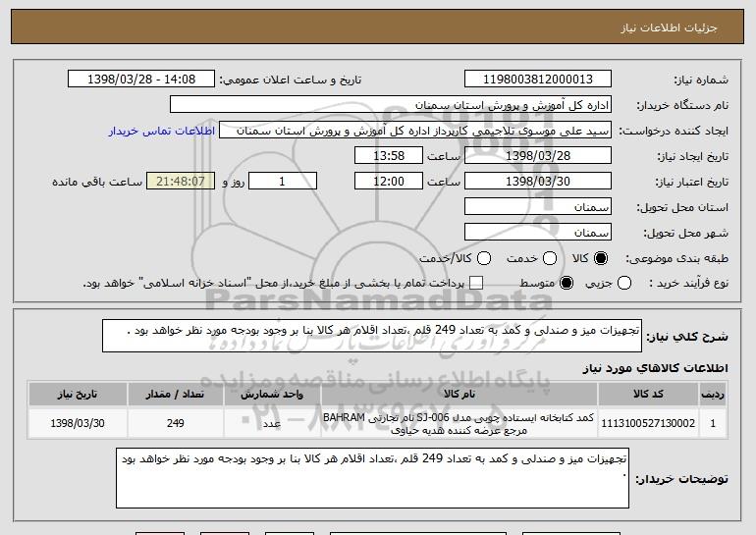Tick the اسناد خزانه اسلامی payment checkbox
This screenshot has height=535, width=756.
476,284
